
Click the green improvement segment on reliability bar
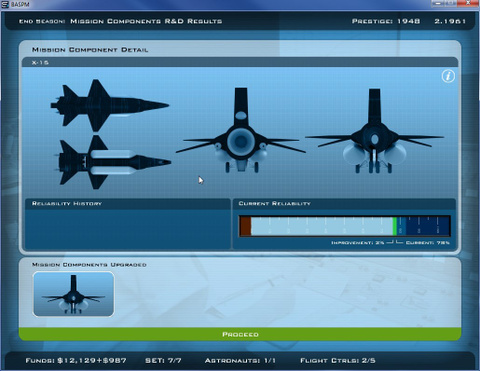(x=395, y=226)
